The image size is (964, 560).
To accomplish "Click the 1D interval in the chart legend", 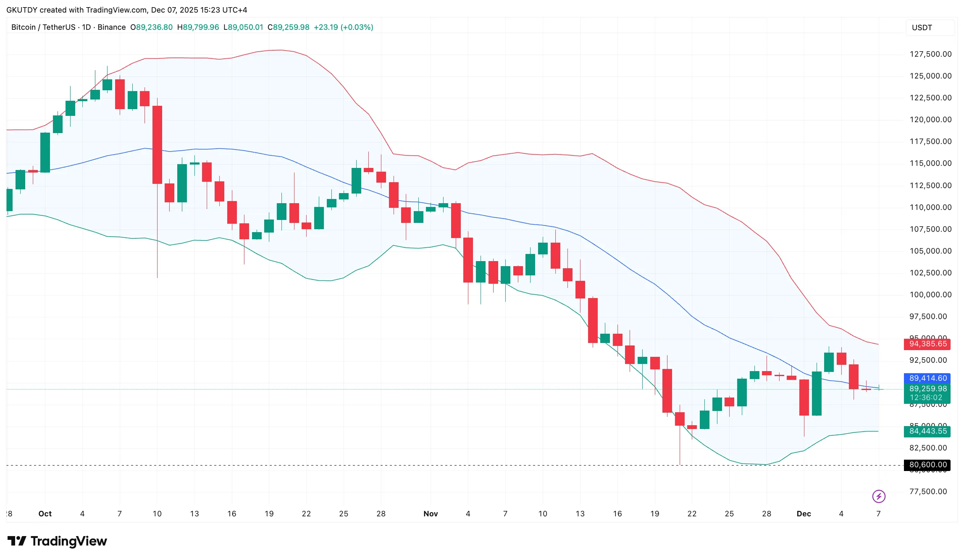I will pos(87,27).
